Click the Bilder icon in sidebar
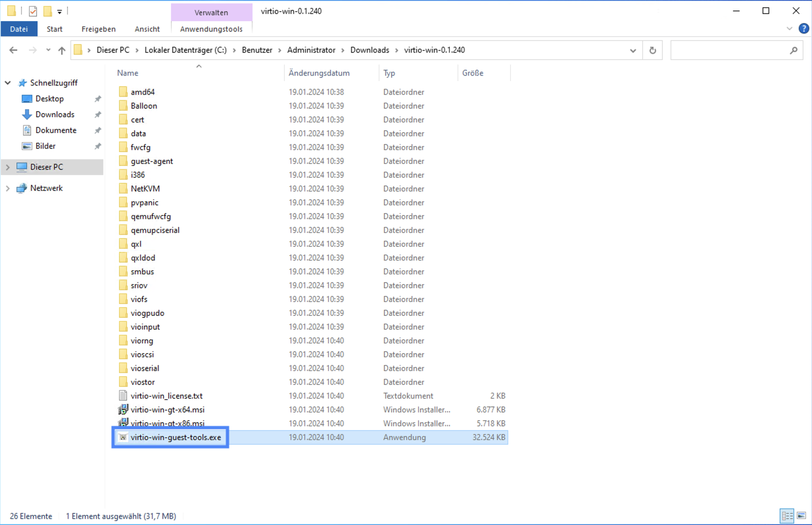The width and height of the screenshot is (812, 525). pos(27,146)
